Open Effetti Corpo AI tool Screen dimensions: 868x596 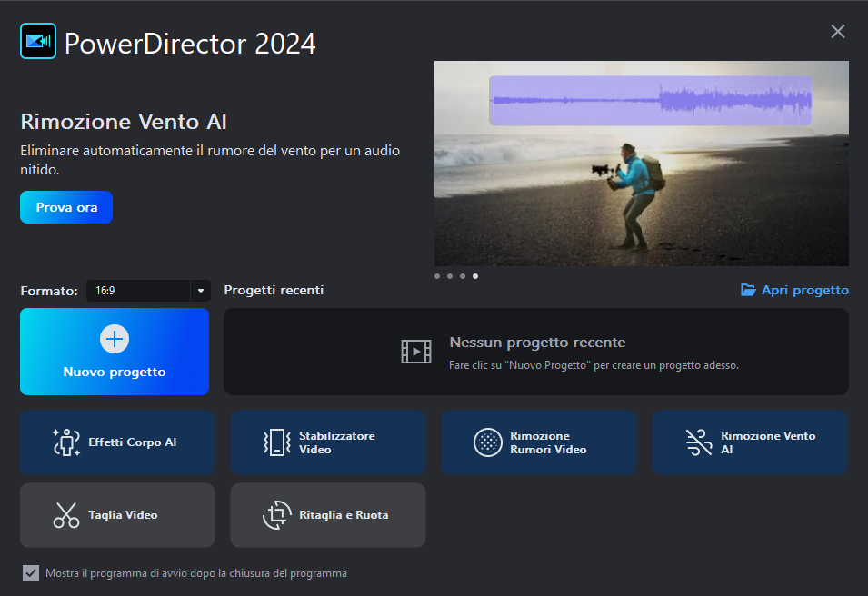117,442
